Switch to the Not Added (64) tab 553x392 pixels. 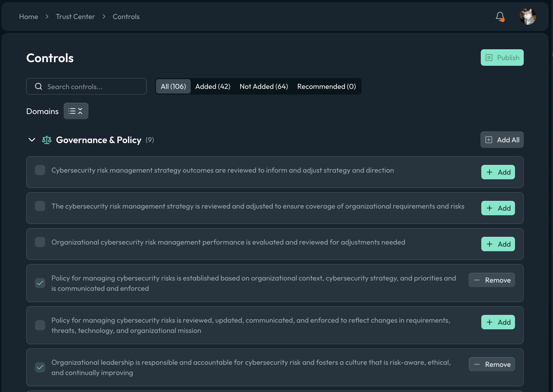[264, 86]
